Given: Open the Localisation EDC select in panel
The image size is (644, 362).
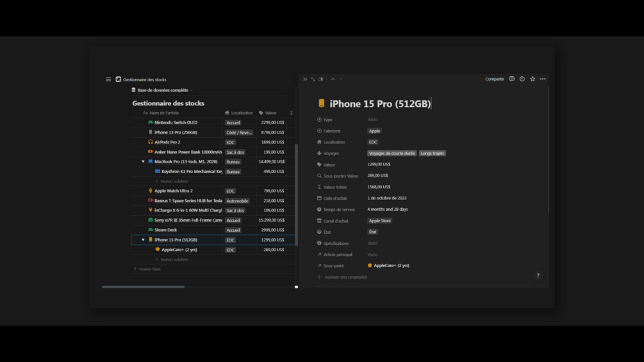Looking at the screenshot, I should (372, 142).
